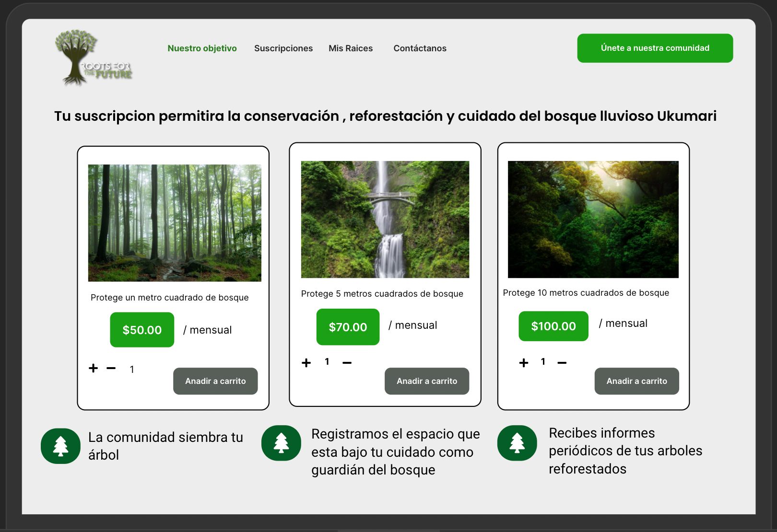Viewport: 777px width, 532px height.
Task: Click tree icon beside Registramos el espacio
Action: (281, 443)
